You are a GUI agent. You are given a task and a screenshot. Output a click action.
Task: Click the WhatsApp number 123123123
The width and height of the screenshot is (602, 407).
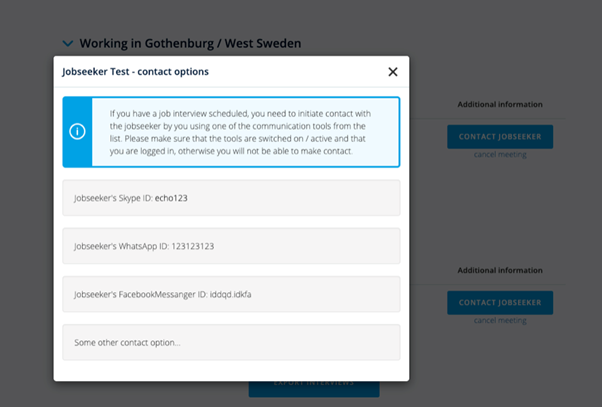(193, 246)
